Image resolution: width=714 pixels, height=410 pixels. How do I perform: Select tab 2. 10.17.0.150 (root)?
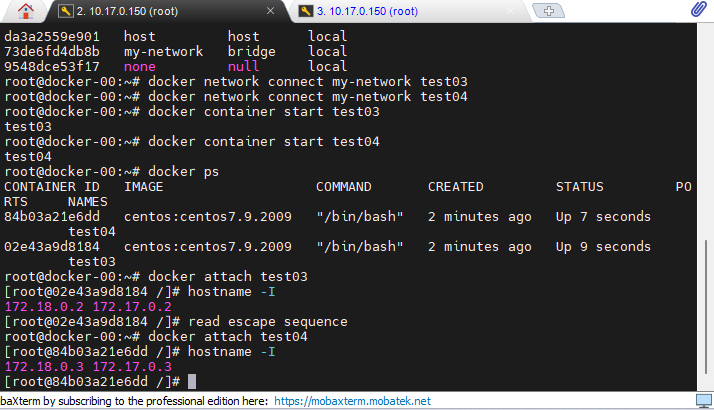(127, 11)
